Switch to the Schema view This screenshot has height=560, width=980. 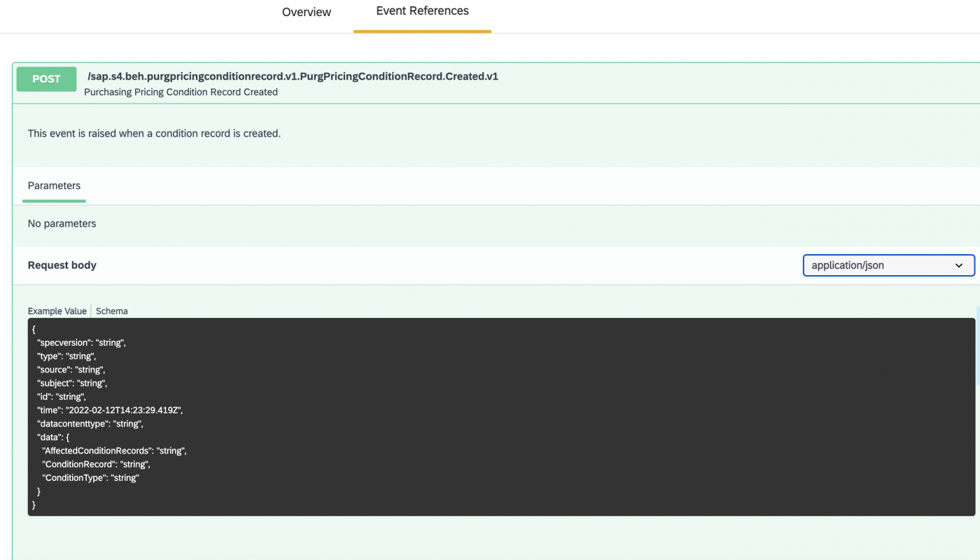[x=112, y=311]
